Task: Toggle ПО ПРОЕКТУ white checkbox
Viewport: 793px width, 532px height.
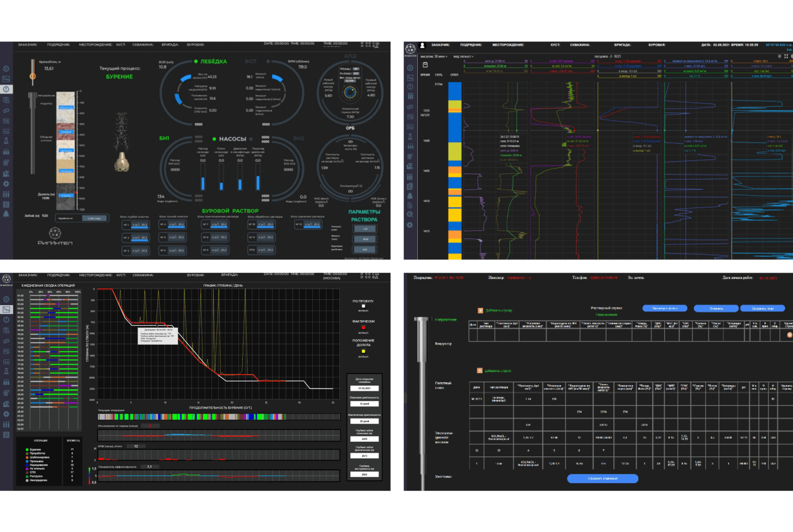Action: [363, 306]
